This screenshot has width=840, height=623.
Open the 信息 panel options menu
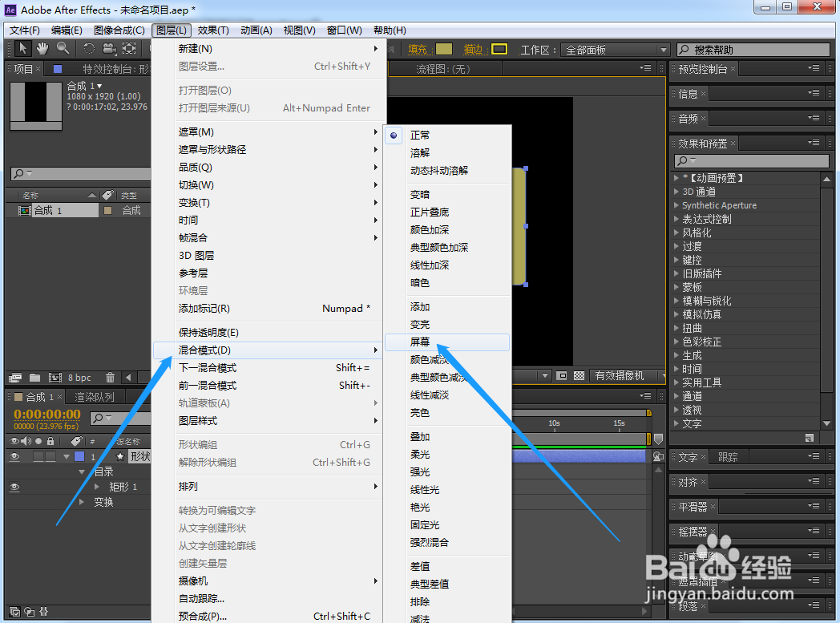point(814,93)
